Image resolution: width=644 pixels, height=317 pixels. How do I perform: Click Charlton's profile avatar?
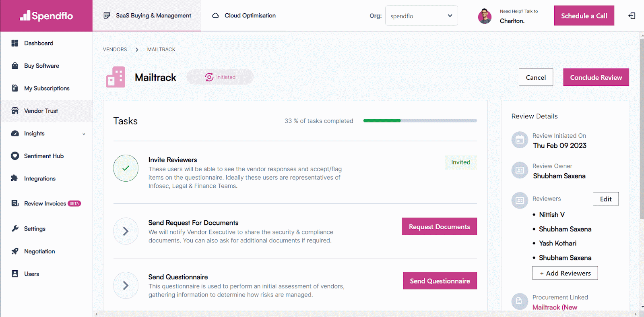485,16
